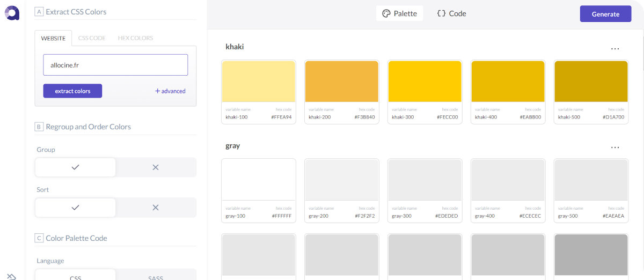Viewport: 644px width, 280px height.
Task: Click the khaki-100 variable name
Action: pos(237,117)
